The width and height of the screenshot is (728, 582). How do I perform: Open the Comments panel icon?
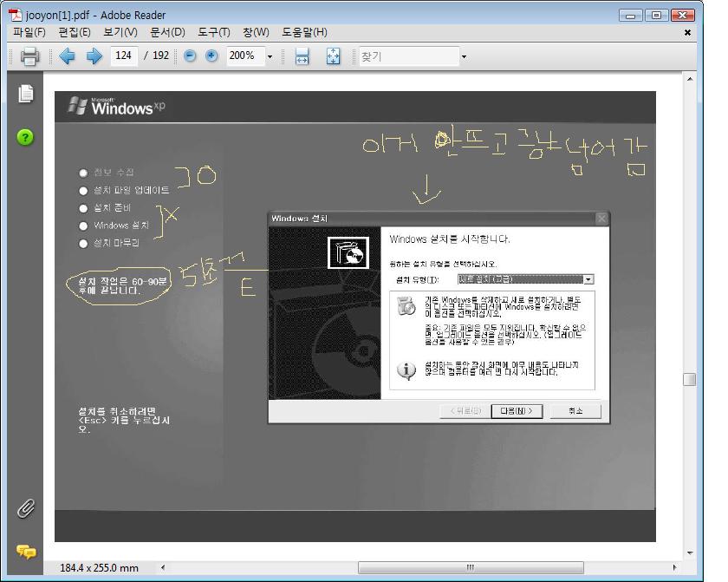[x=26, y=552]
